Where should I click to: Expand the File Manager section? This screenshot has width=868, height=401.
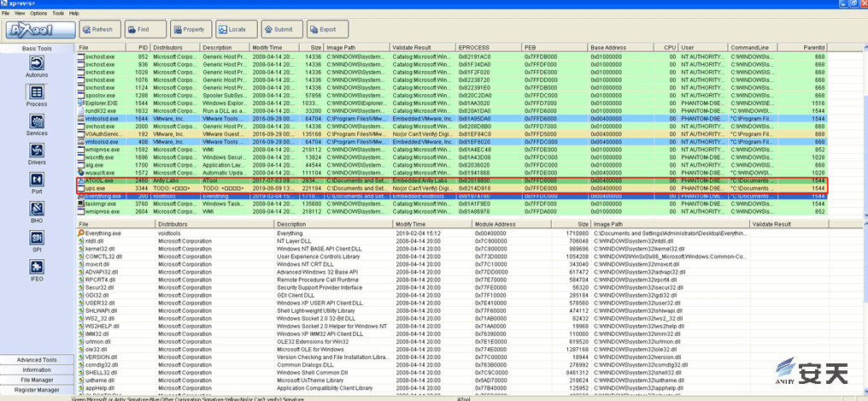click(x=37, y=380)
